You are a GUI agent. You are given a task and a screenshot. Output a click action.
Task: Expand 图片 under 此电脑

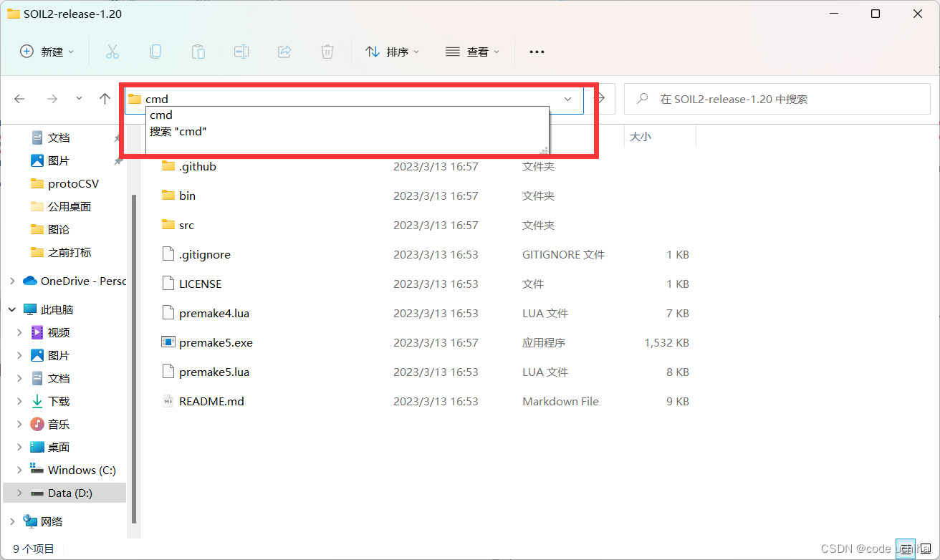point(19,355)
